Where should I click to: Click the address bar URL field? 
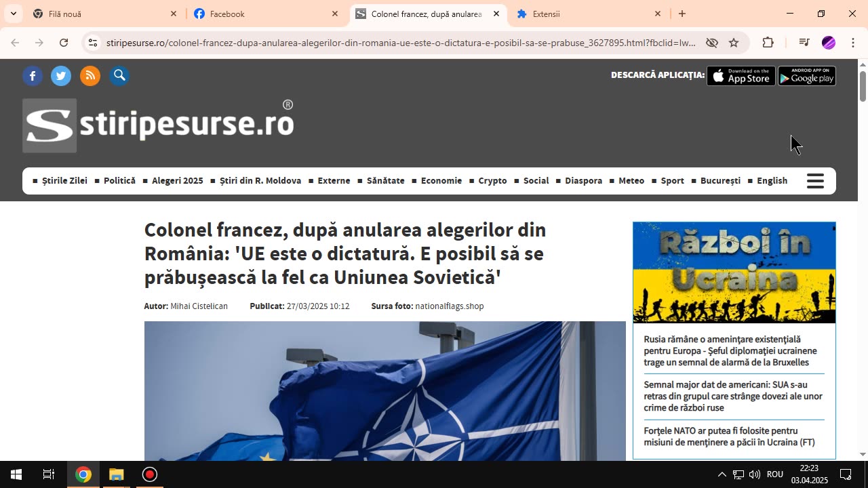click(400, 43)
